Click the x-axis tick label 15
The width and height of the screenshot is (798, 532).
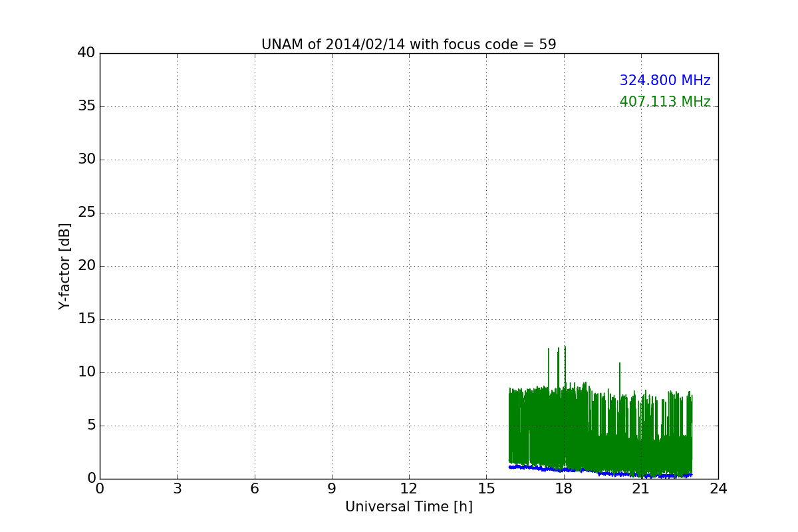pos(486,489)
